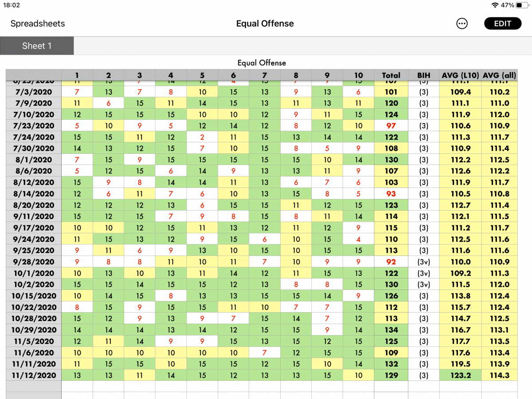The width and height of the screenshot is (532, 399).
Task: Select the (3v) cell for 10/2/2020
Action: click(424, 285)
